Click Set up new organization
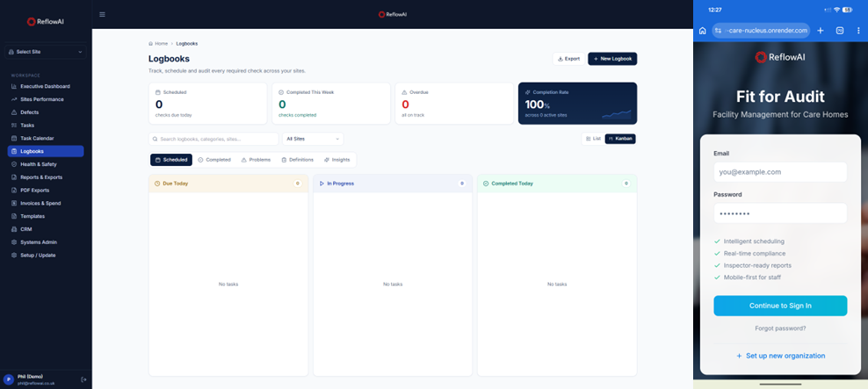 pyautogui.click(x=780, y=356)
